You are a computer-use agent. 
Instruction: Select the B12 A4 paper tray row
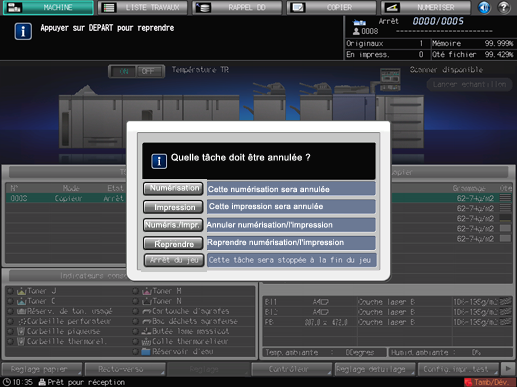388,312
